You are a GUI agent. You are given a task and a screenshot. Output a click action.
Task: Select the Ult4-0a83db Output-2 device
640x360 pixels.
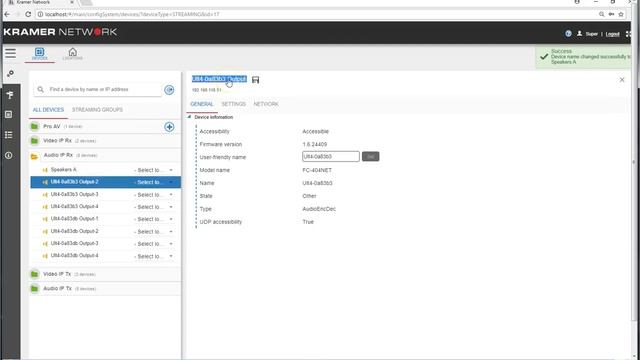(x=74, y=231)
